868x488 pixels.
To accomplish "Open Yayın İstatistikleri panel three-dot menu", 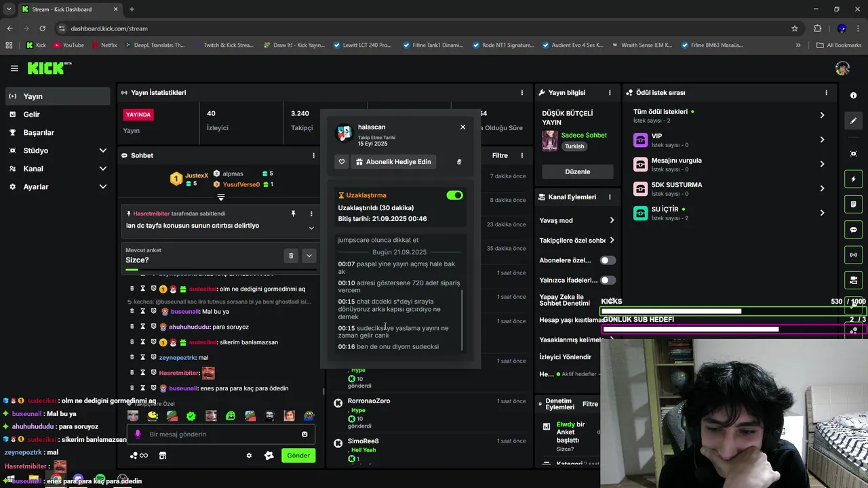I will click(522, 92).
